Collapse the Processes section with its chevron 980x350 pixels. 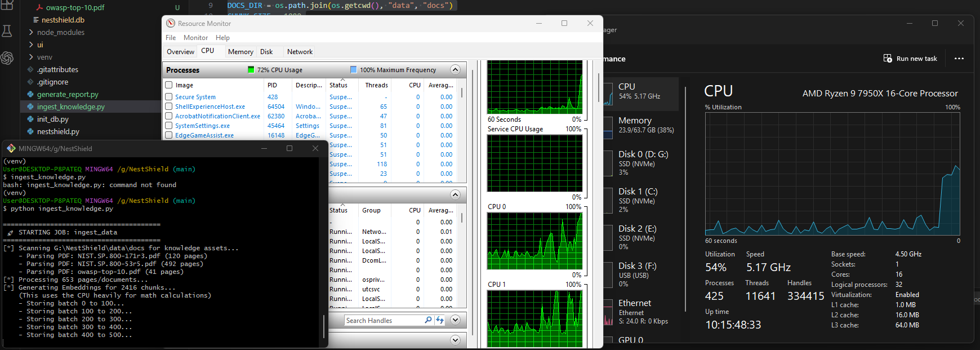tap(456, 70)
